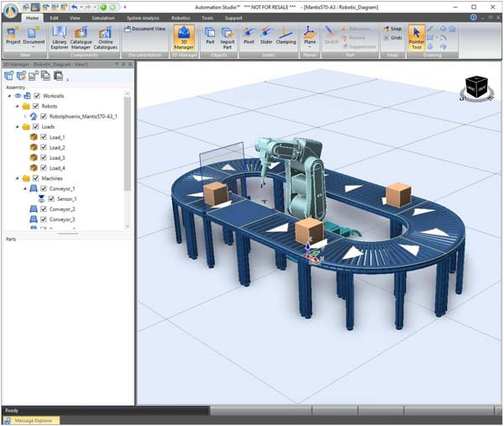Select the Conveyor_3 tree item
Viewport: 504px width, 426px height.
point(62,219)
